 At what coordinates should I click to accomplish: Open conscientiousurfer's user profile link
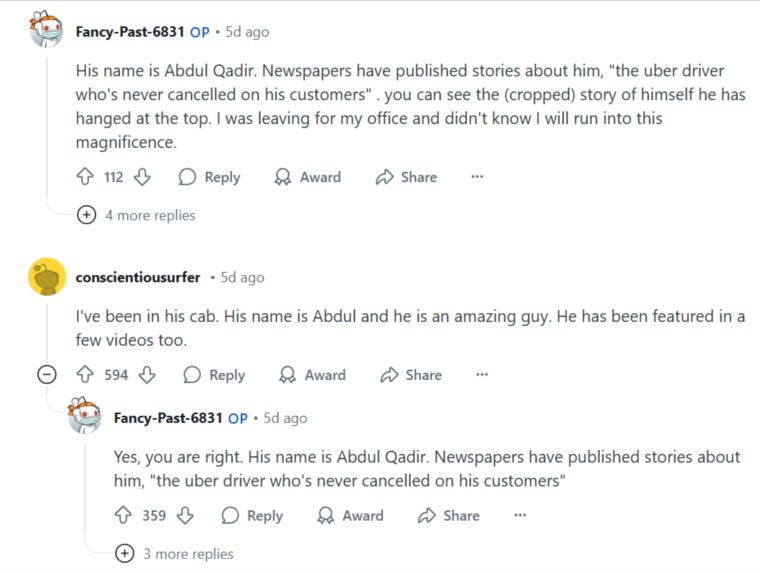click(x=138, y=277)
